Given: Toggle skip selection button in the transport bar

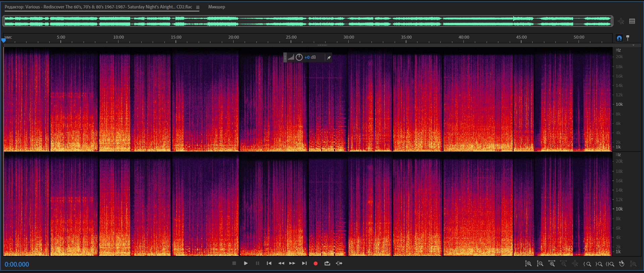Looking at the screenshot, I should [x=339, y=264].
